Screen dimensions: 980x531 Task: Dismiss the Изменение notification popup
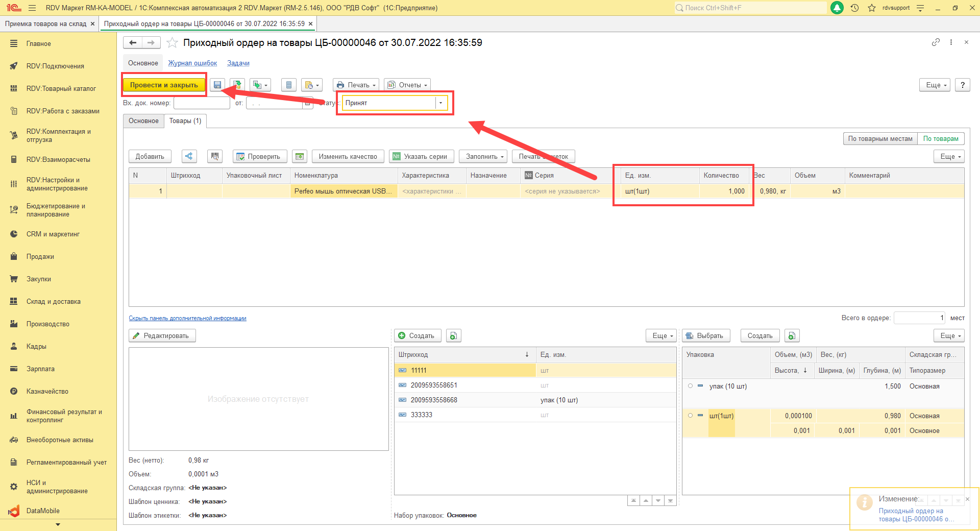(967, 499)
